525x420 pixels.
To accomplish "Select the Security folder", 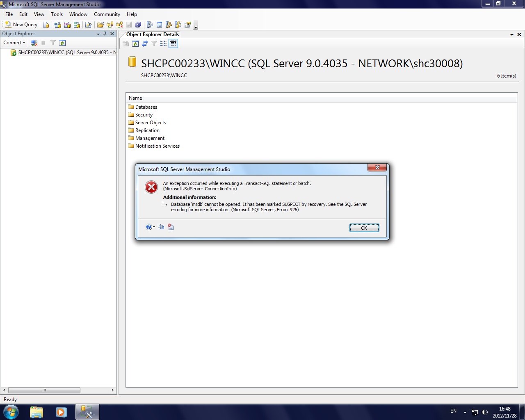I will click(140, 115).
